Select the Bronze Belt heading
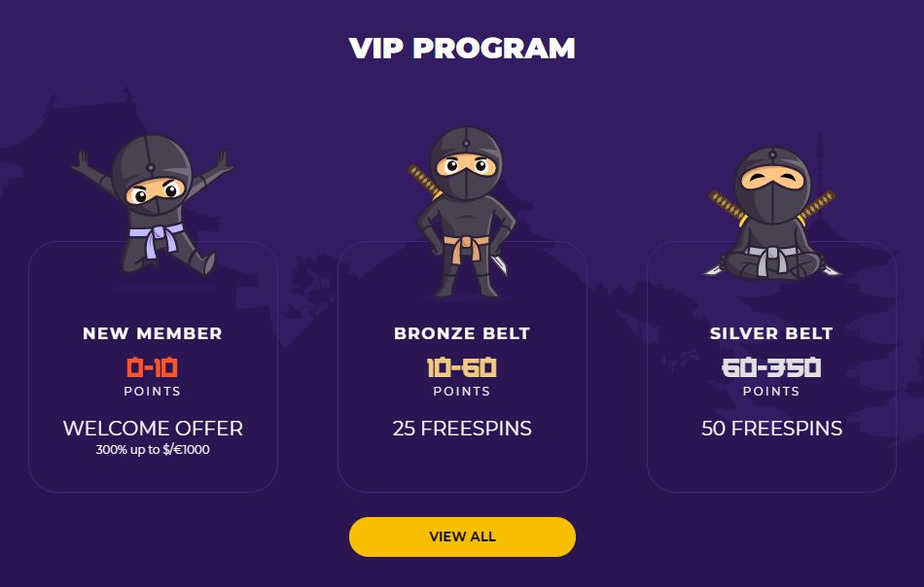Viewport: 924px width, 587px height. pyautogui.click(x=462, y=333)
